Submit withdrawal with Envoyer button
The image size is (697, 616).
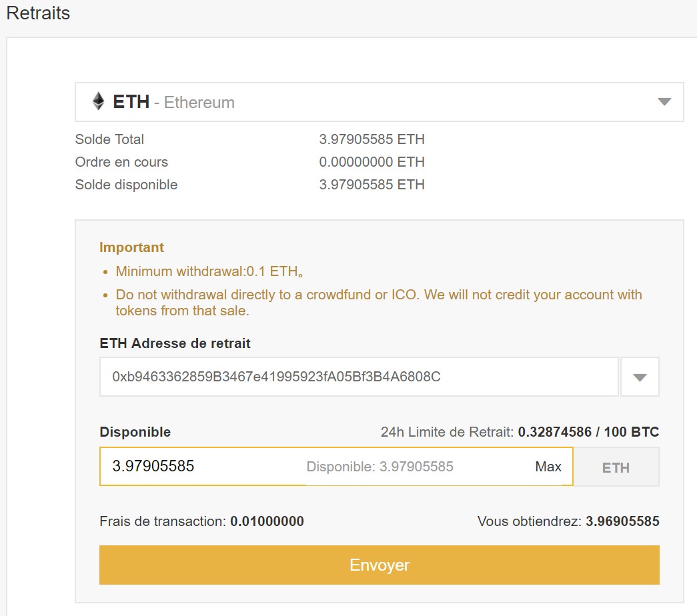click(x=379, y=565)
